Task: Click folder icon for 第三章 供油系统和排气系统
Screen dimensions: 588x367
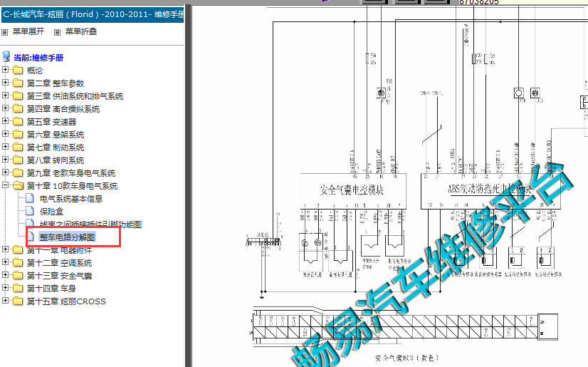Action: pyautogui.click(x=18, y=95)
